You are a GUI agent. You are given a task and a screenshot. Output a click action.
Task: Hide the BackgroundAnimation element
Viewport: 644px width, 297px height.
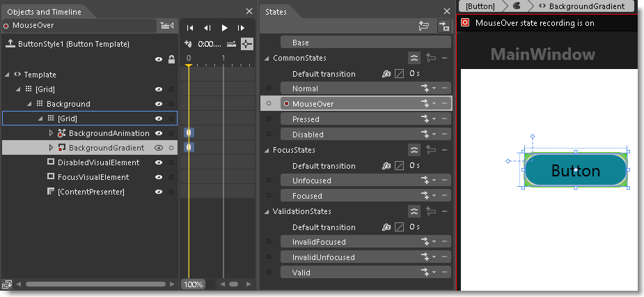(159, 133)
